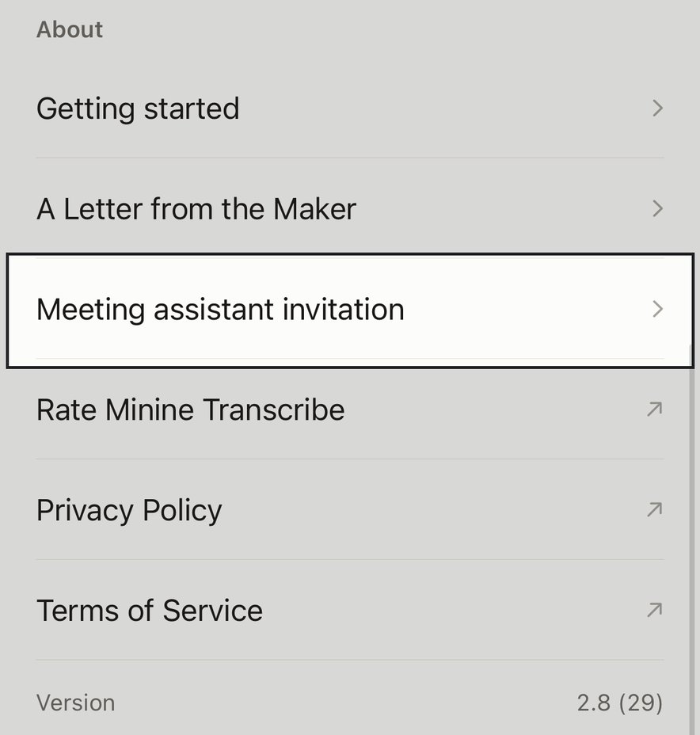Screen dimensions: 700x735
Task: Expand the Letter from the Maker chevron
Action: (x=658, y=208)
